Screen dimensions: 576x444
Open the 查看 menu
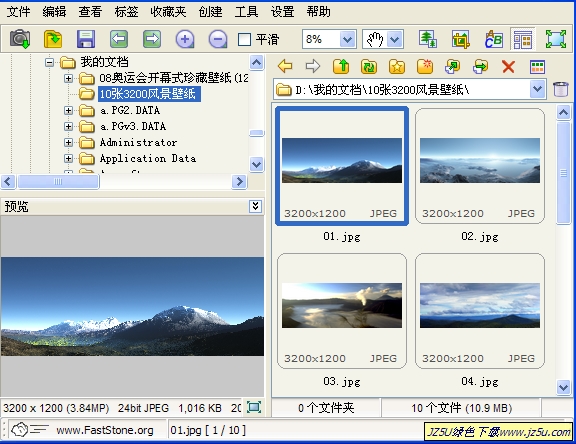pos(90,12)
